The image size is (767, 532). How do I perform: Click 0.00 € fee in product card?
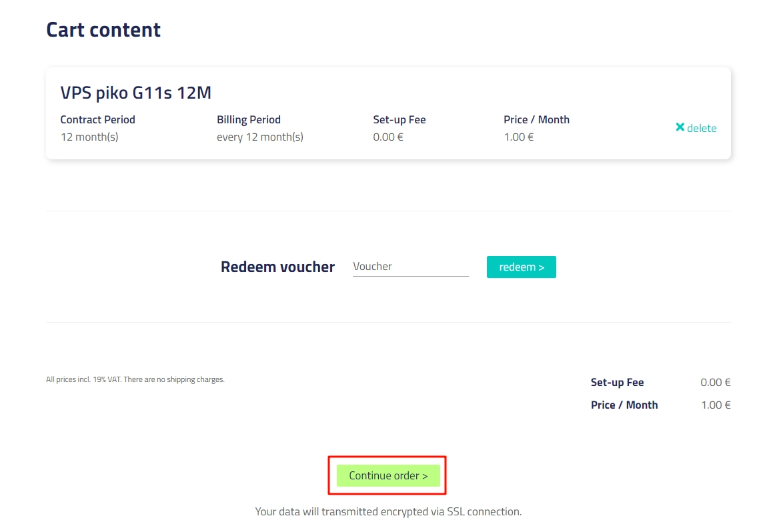(388, 137)
